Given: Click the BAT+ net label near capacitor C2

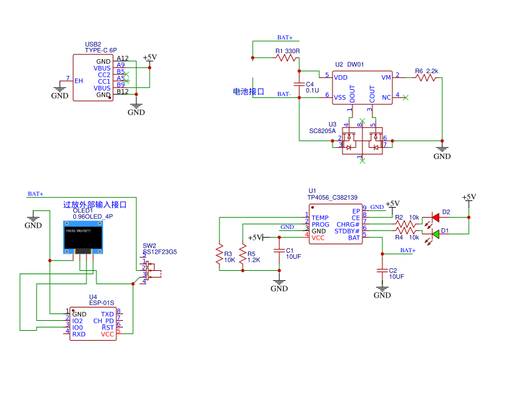Looking at the screenshot, I should tap(408, 250).
